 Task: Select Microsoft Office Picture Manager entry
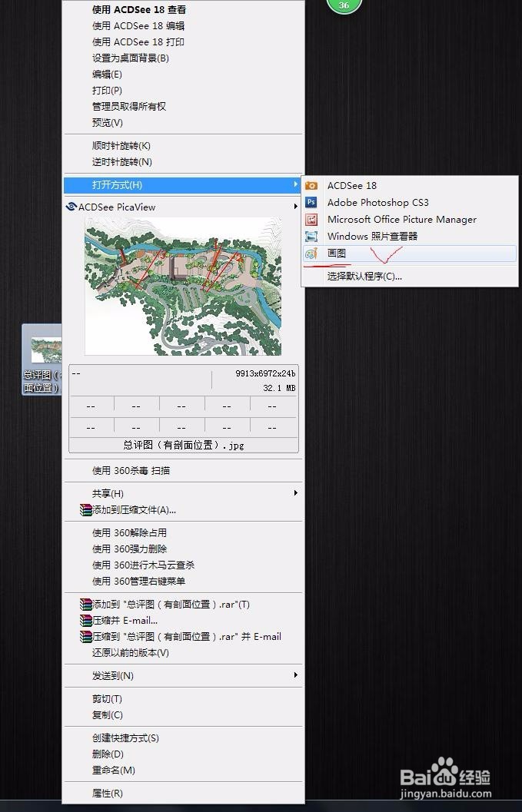coord(402,220)
